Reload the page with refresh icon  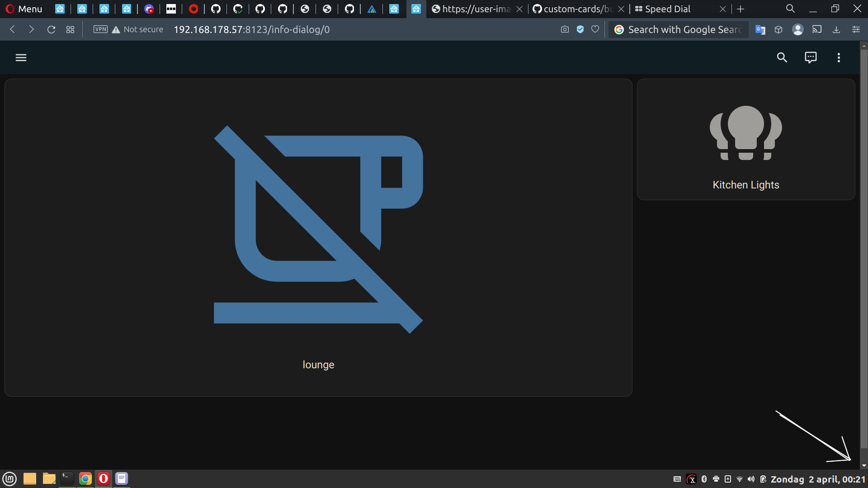click(51, 29)
